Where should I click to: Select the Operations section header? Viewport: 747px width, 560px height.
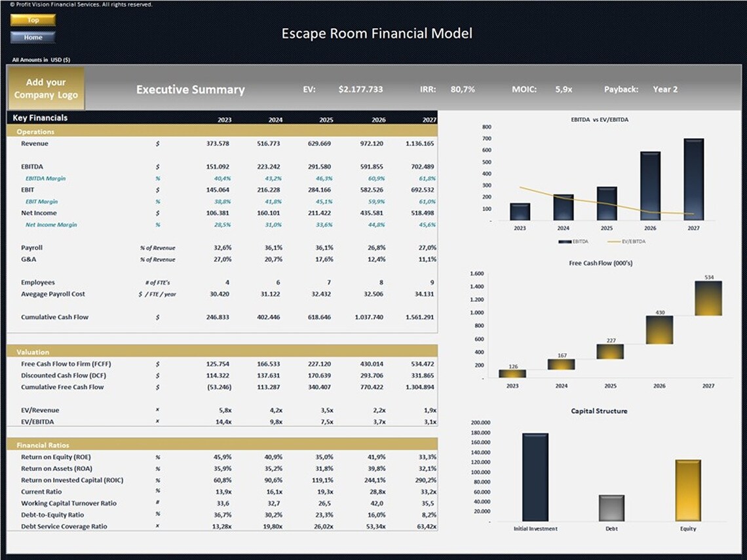(x=35, y=131)
